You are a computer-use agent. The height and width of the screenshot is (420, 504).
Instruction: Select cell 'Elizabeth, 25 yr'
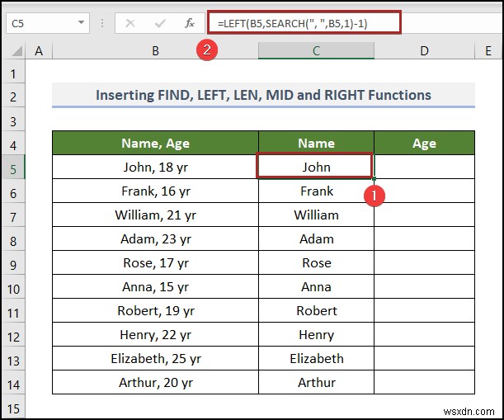click(155, 359)
